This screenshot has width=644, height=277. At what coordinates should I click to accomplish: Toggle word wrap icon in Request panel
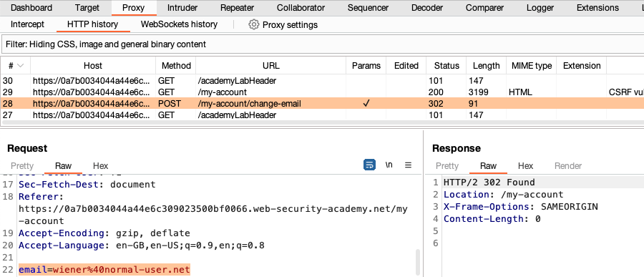(x=370, y=165)
